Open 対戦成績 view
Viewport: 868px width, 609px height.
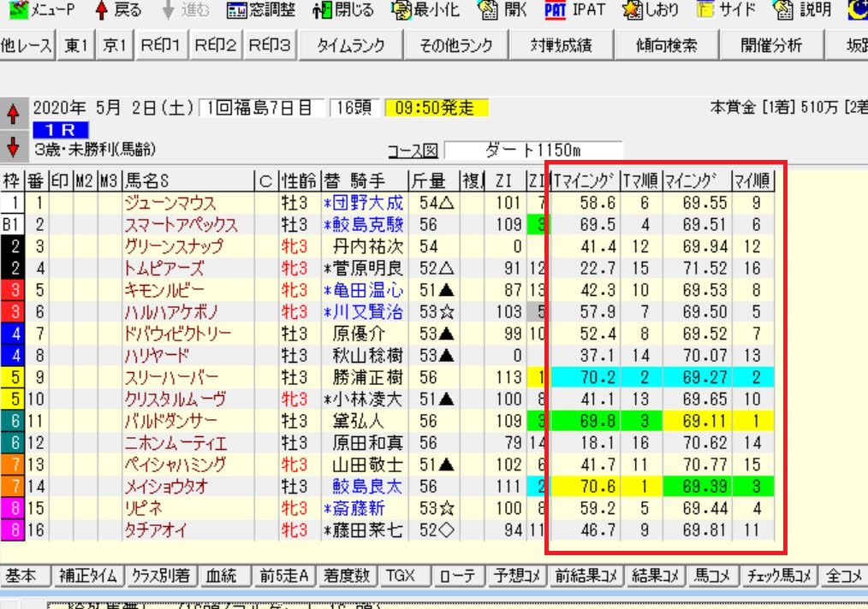coord(562,44)
